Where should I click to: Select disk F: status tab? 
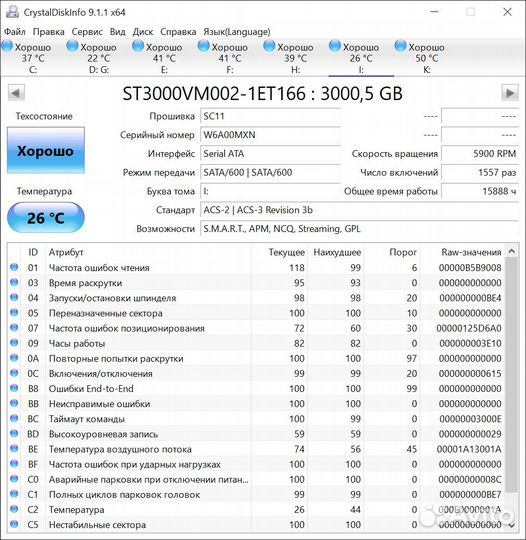tap(230, 58)
